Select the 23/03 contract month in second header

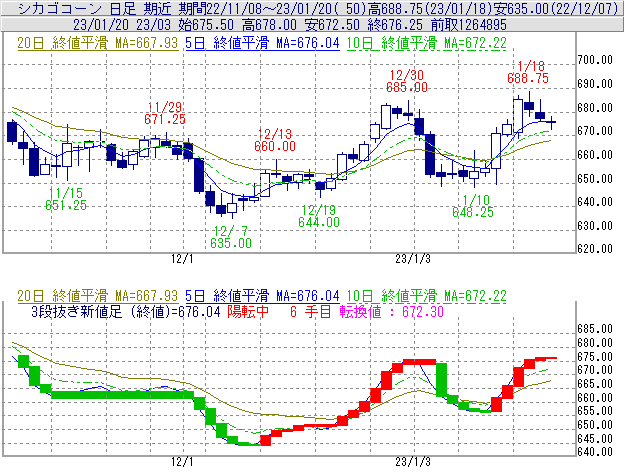[x=153, y=25]
